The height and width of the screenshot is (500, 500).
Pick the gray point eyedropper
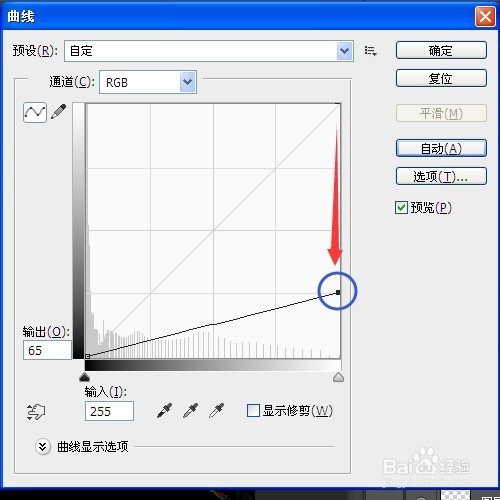coord(191,411)
